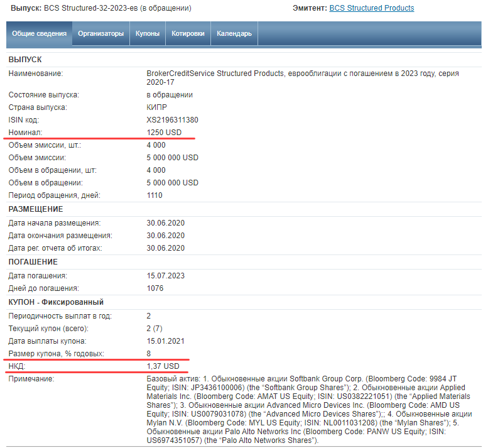
Task: Click the Дата выплаты купона value 15.01.2021
Action: (x=166, y=341)
